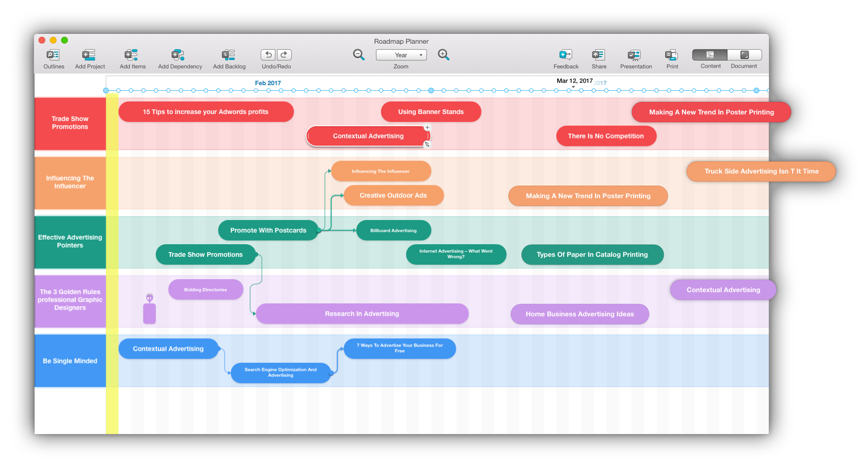This screenshot has height=468, width=868.
Task: Select the green Trade Show Promotions item
Action: [206, 254]
